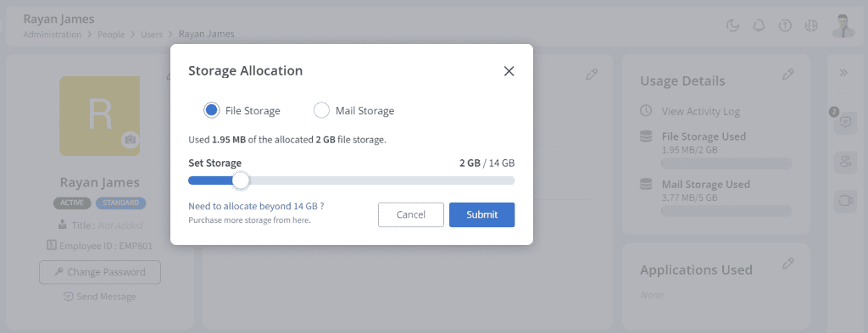Open the user profile avatar
The height and width of the screenshot is (333, 868).
[843, 25]
